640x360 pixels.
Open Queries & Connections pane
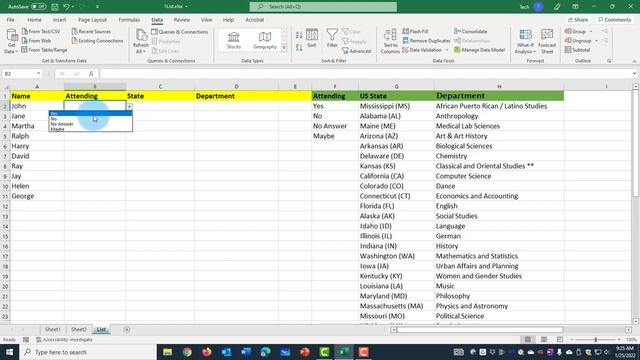click(x=180, y=31)
